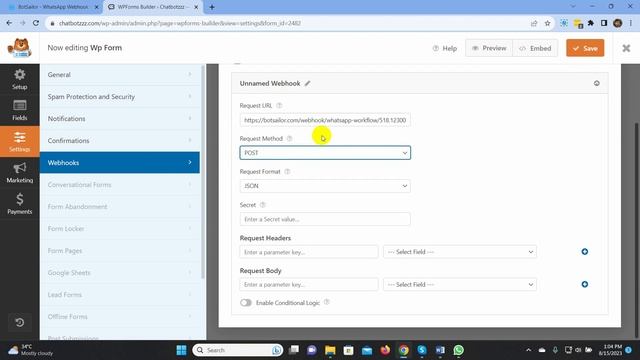Open the Form Abandonment section
Image resolution: width=640 pixels, height=360 pixels.
click(x=120, y=207)
